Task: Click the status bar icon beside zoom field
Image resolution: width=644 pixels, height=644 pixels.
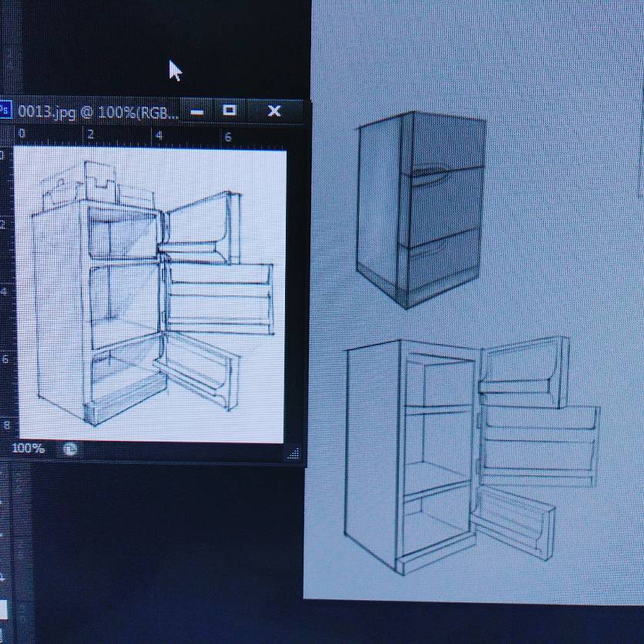Action: click(70, 449)
